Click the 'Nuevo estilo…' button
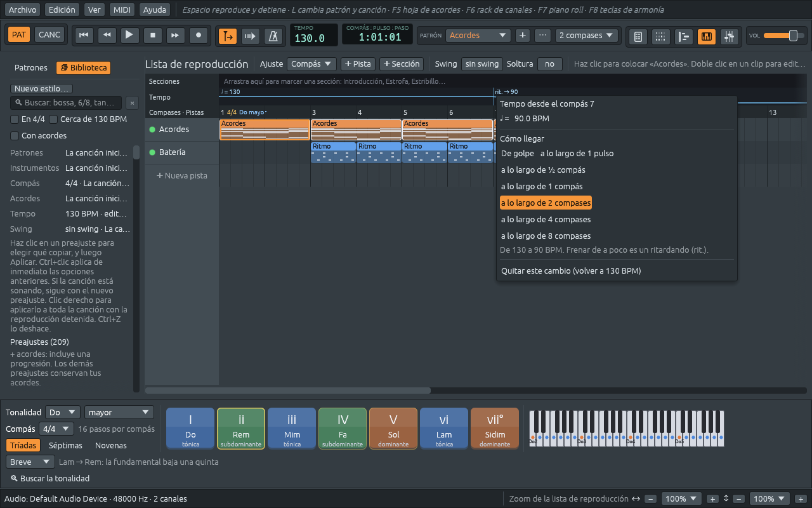Image resolution: width=812 pixels, height=508 pixels. point(41,89)
